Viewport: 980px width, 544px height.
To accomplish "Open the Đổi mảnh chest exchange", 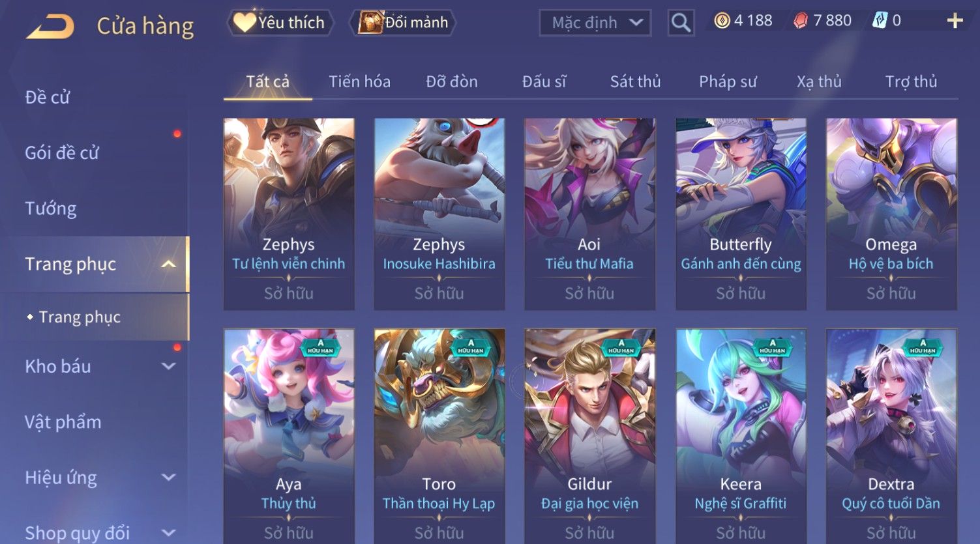I will coord(403,23).
